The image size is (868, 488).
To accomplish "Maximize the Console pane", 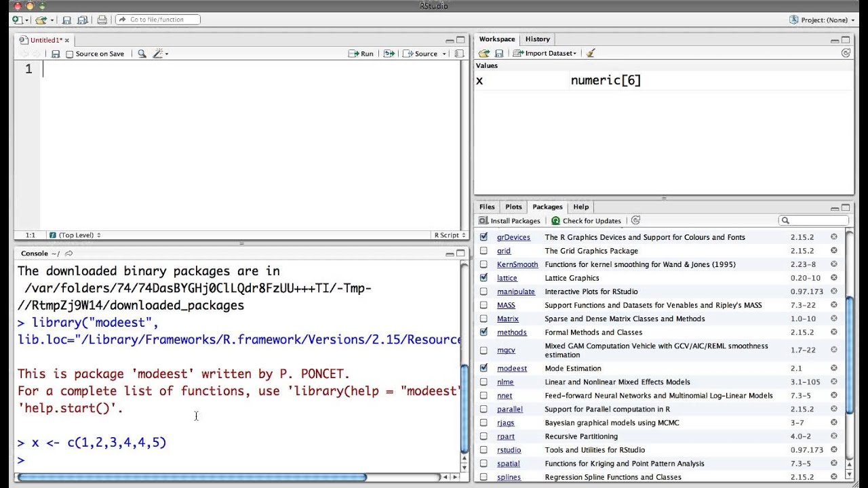I will coord(460,253).
